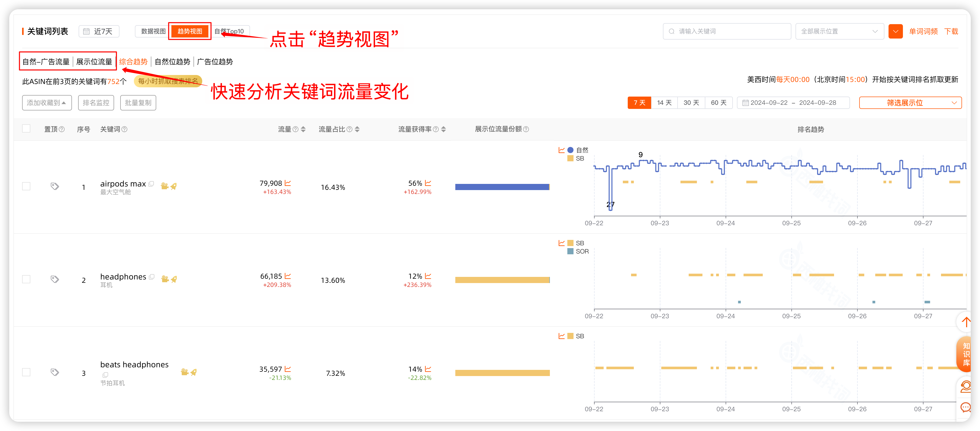Open 单词词频 link
Viewport: 980px width, 431px height.
(x=923, y=31)
